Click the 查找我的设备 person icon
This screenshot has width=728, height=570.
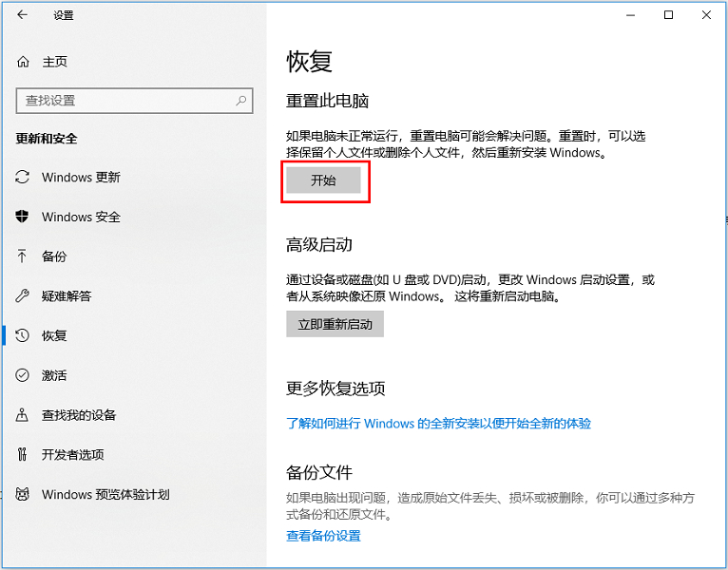pos(23,415)
